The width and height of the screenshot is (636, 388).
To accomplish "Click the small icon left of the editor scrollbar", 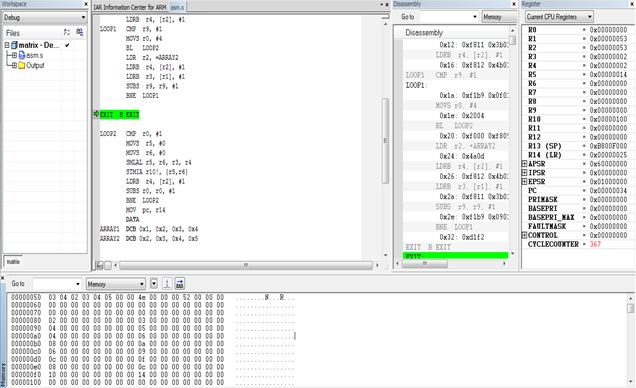I will point(99,266).
